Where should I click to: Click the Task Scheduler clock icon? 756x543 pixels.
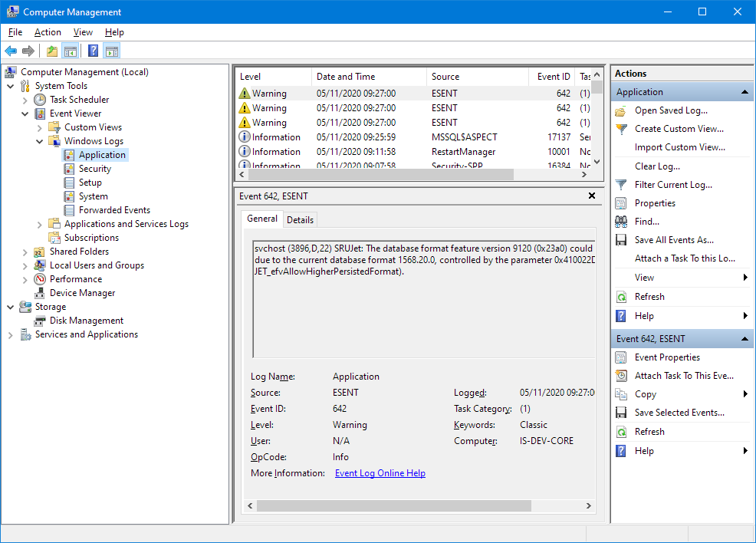tap(40, 100)
